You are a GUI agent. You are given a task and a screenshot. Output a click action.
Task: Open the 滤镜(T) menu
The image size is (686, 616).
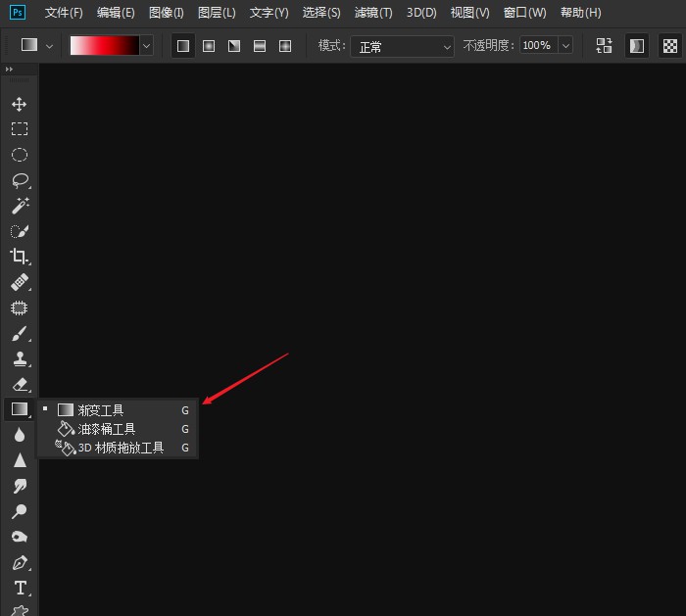(373, 13)
